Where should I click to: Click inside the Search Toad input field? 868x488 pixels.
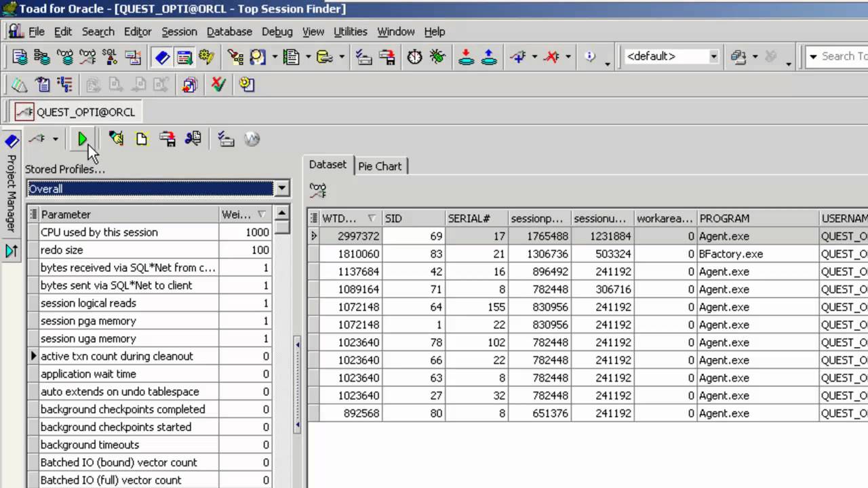click(x=844, y=57)
